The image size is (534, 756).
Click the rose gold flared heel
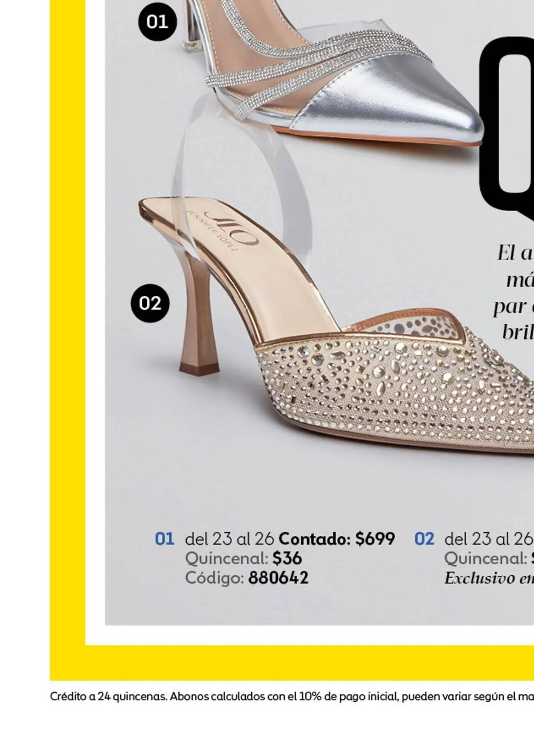199,314
